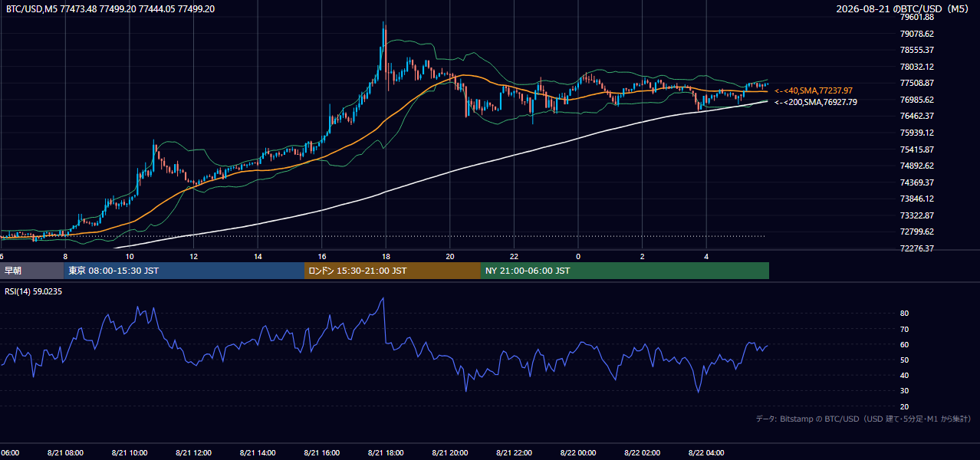Click the 東京 08:00-15:30 JST session bar

pyautogui.click(x=185, y=271)
